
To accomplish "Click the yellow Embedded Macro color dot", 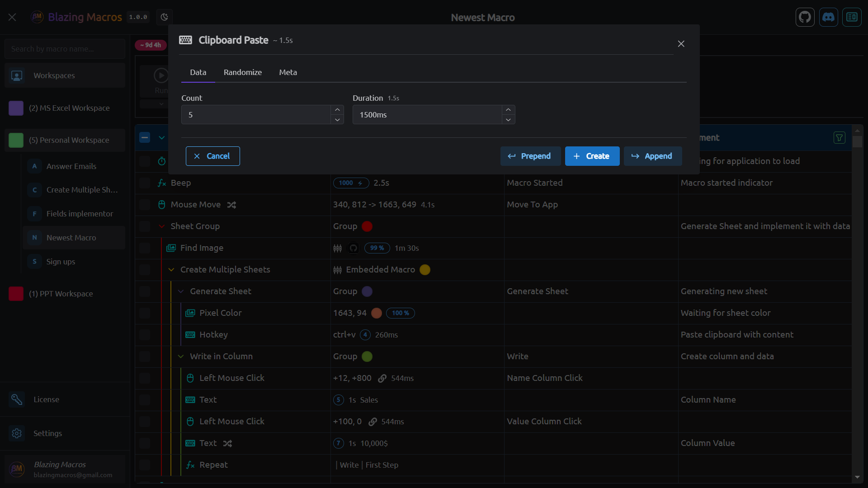I will 425,270.
